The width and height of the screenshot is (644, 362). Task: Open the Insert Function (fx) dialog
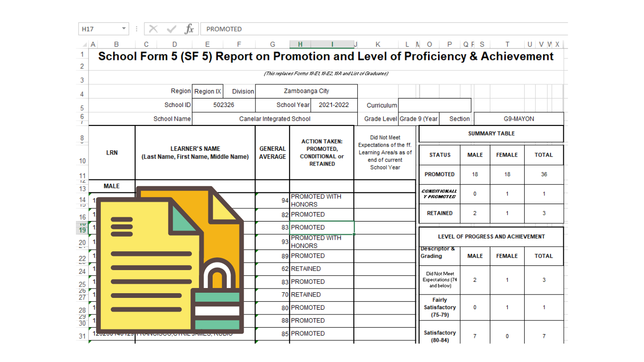click(189, 29)
